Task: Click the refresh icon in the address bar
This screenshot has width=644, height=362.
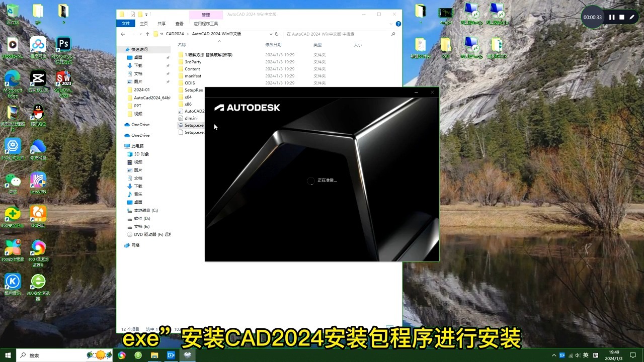Action: tap(276, 34)
